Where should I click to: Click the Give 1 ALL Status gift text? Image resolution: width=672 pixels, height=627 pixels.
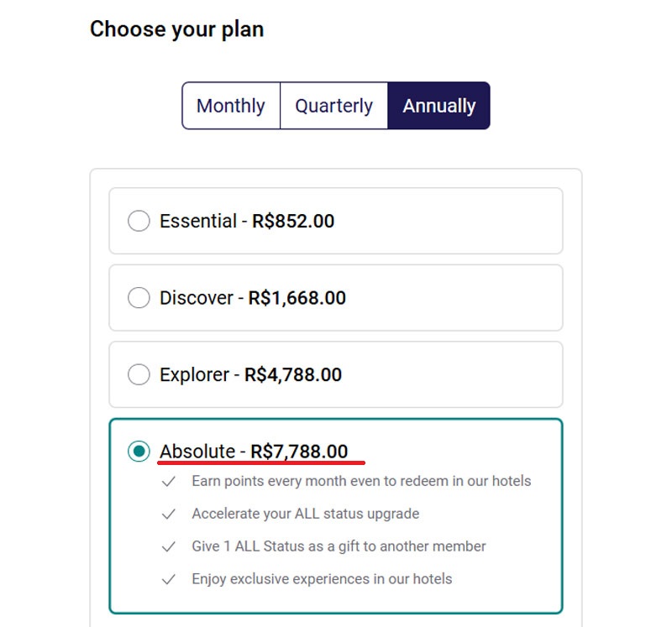coord(339,546)
